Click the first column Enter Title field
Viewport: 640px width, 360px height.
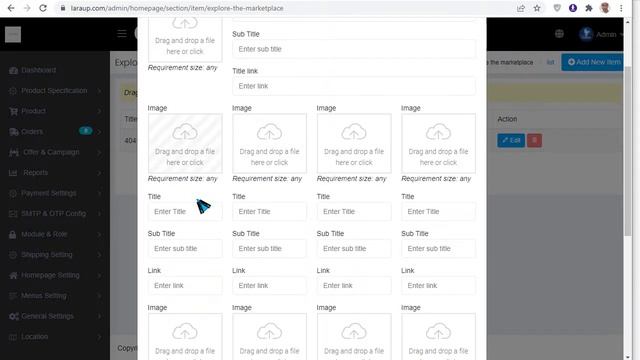point(185,211)
